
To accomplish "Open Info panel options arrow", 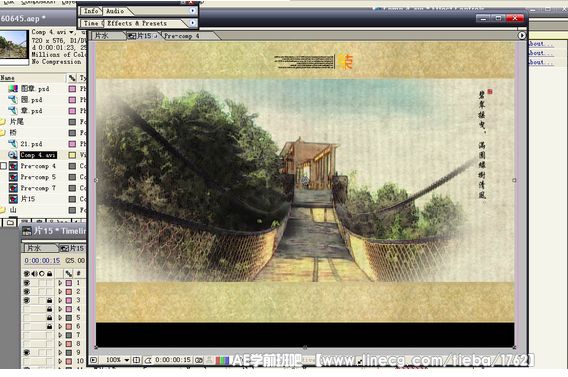I will point(192,11).
